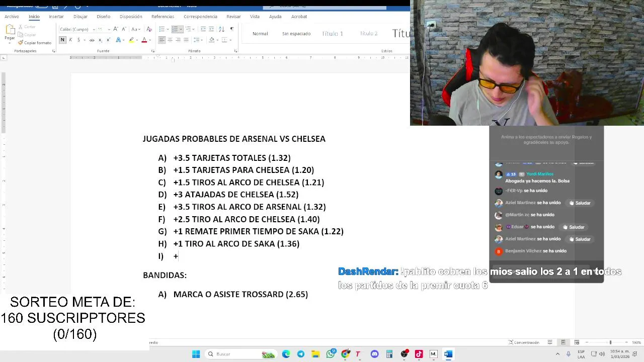Expand highlight color dropdown arrow

click(137, 40)
